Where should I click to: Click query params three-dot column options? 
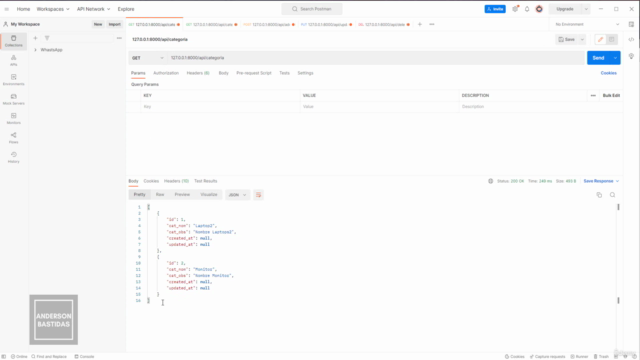tap(593, 96)
